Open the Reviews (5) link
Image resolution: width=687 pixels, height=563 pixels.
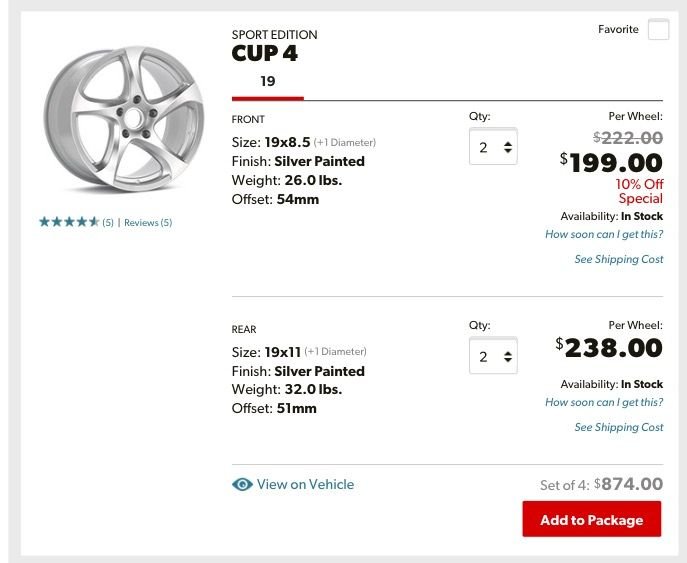pos(148,223)
